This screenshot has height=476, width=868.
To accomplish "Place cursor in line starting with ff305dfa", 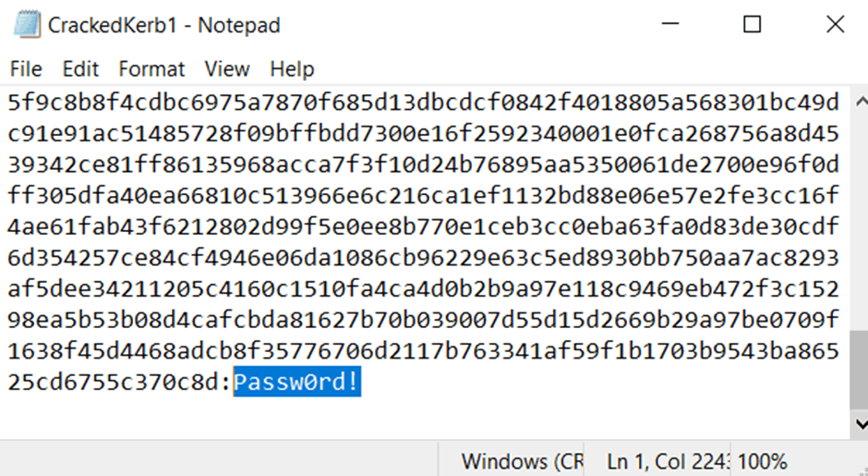I will tap(424, 196).
